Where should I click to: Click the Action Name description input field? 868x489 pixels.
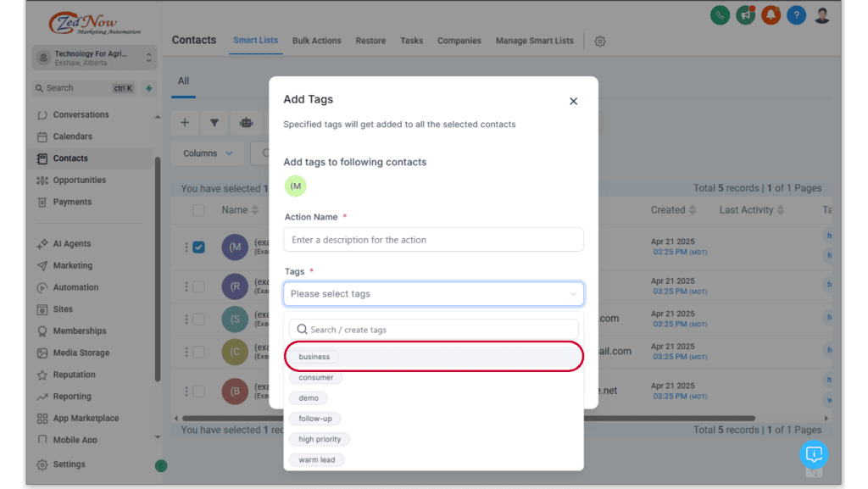[433, 239]
